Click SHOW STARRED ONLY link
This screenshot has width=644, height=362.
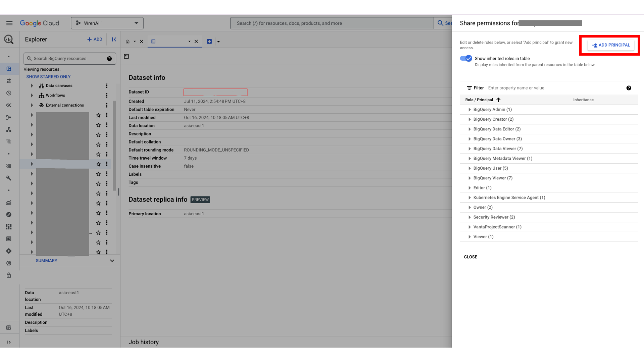[48, 77]
